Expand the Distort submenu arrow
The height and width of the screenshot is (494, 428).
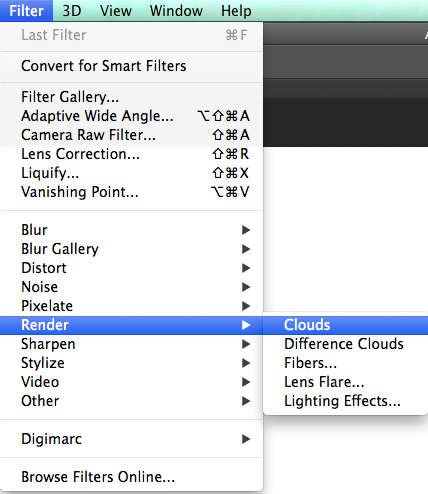pos(246,268)
